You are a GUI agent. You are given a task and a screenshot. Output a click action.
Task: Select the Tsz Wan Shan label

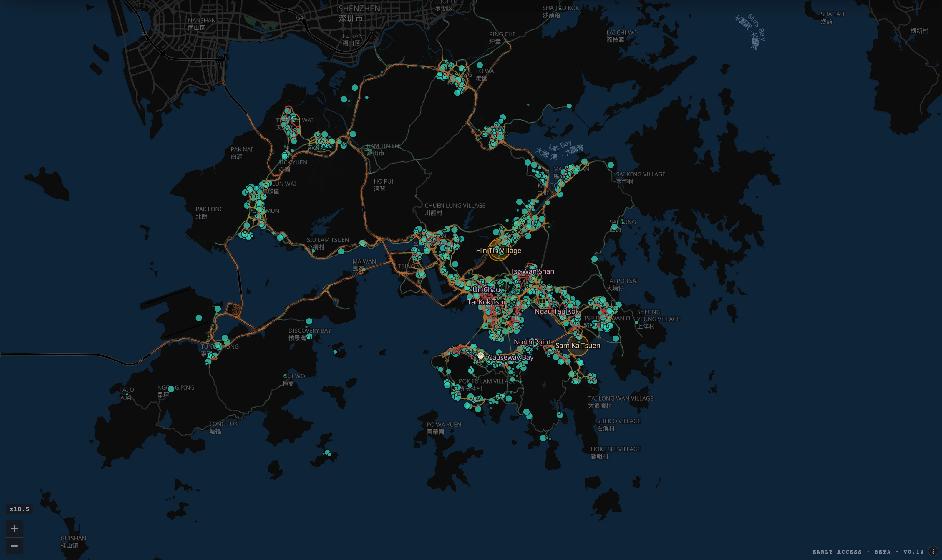[x=532, y=271]
